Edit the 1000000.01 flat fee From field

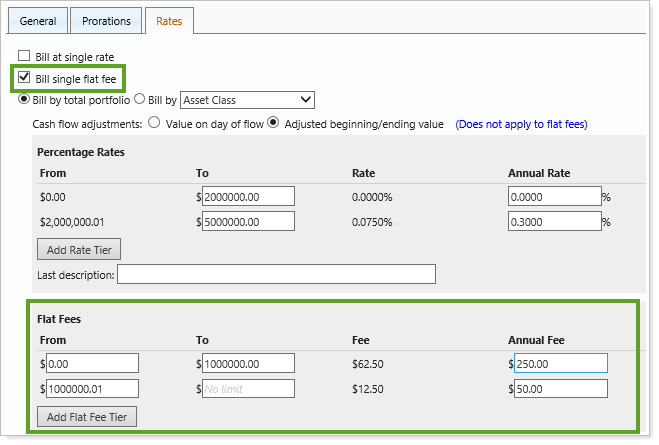pos(92,388)
